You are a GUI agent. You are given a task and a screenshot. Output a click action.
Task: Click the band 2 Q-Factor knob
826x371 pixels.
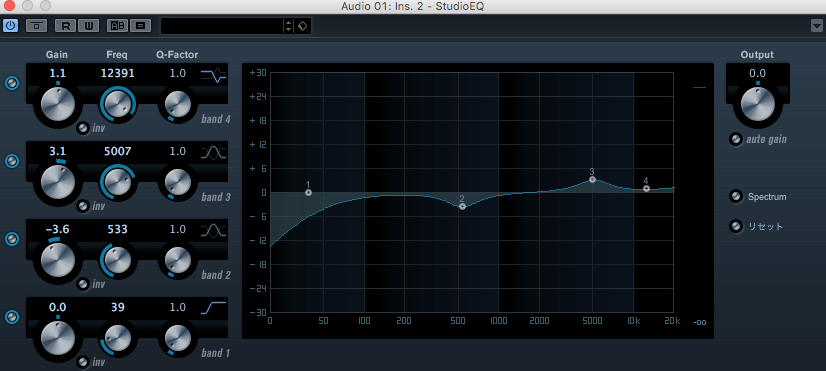(178, 259)
